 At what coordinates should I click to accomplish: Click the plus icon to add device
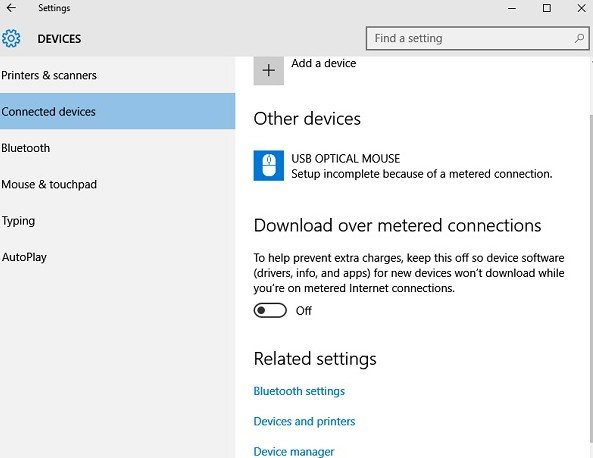tap(269, 70)
